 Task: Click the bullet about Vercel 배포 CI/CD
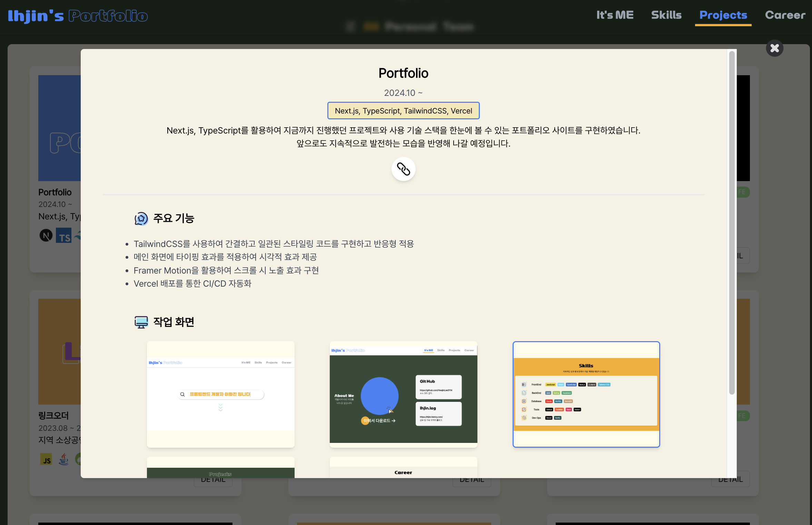click(x=192, y=284)
